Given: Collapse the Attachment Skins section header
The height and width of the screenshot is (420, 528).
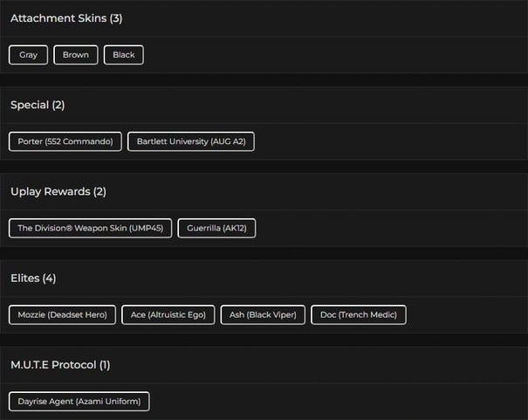Looking at the screenshot, I should point(58,18).
